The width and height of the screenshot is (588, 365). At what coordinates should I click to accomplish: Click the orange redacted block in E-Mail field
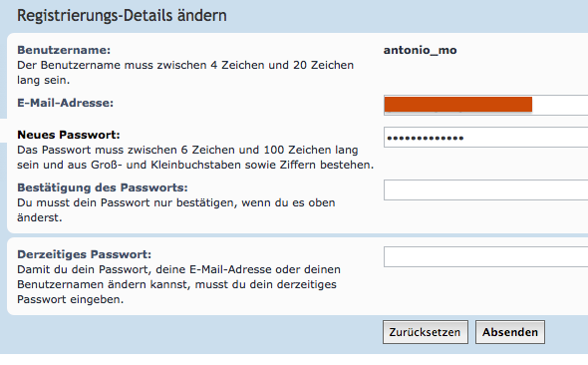click(x=457, y=105)
